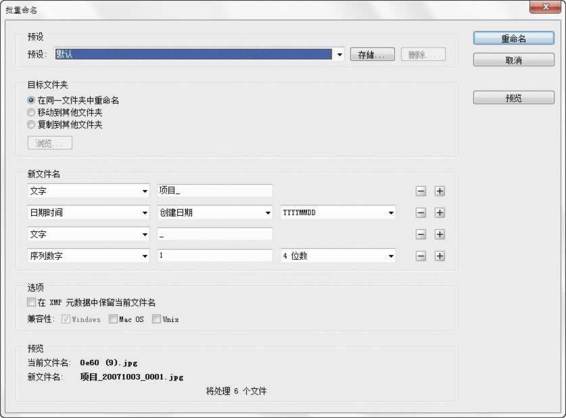This screenshot has height=418, width=566.
Task: Click the disabled 删除 preset button
Action: [x=423, y=55]
